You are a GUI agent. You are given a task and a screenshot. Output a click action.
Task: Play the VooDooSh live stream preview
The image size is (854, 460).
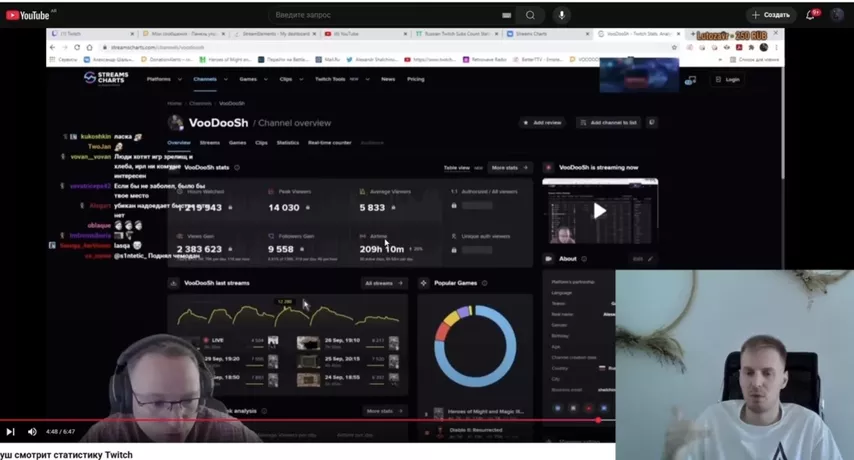click(600, 211)
